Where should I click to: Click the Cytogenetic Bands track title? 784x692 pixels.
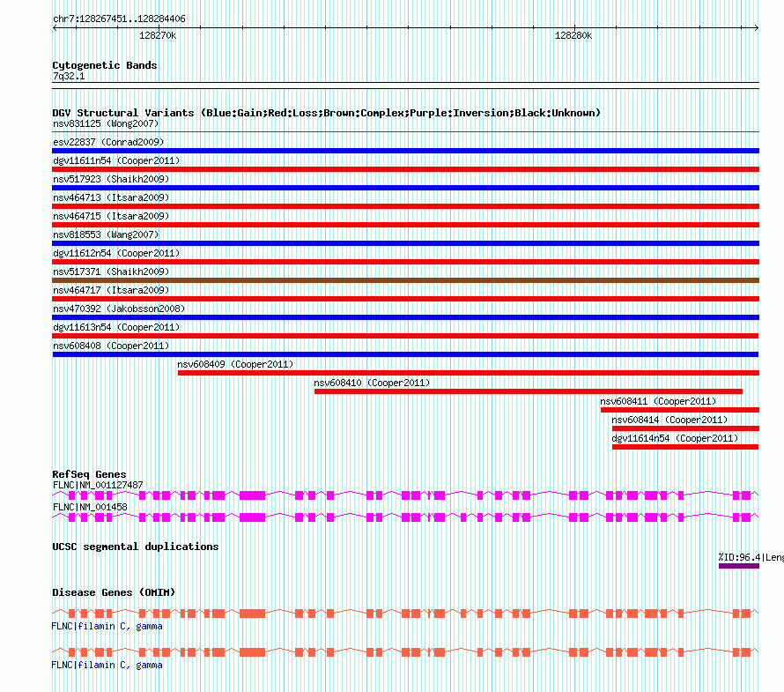(x=105, y=65)
